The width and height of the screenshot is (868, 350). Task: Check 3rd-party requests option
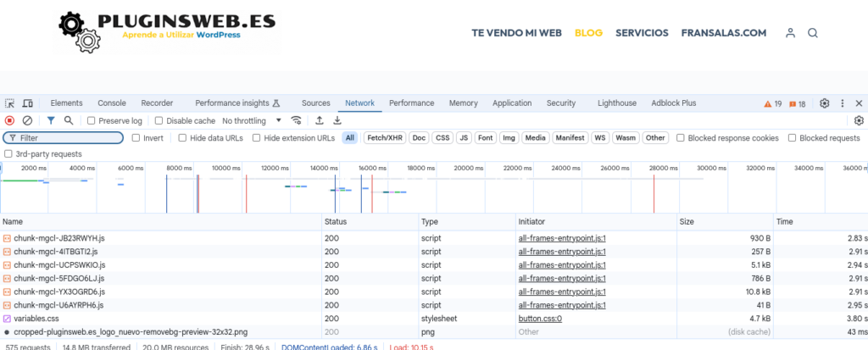pos(8,154)
